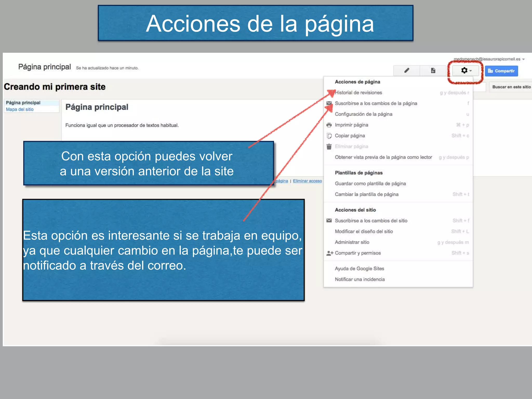This screenshot has width=532, height=399.
Task: Click the Creando mi primera site title
Action: [55, 87]
